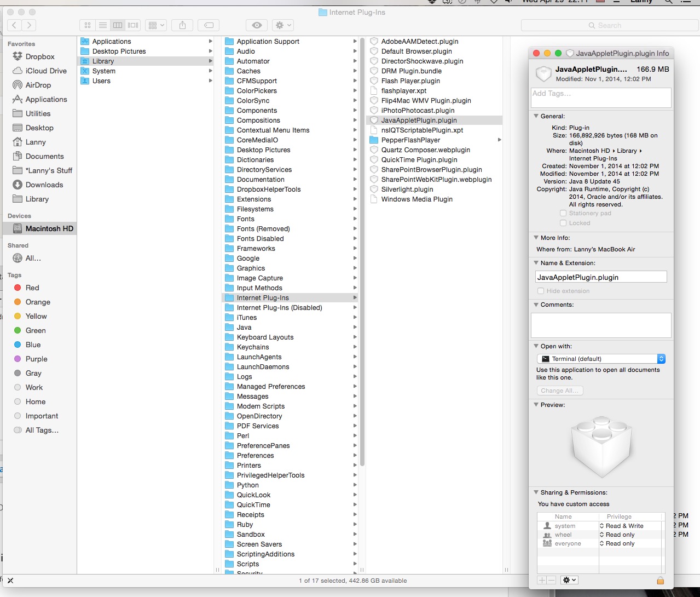
Task: Click in the Finder Search field
Action: click(x=610, y=25)
